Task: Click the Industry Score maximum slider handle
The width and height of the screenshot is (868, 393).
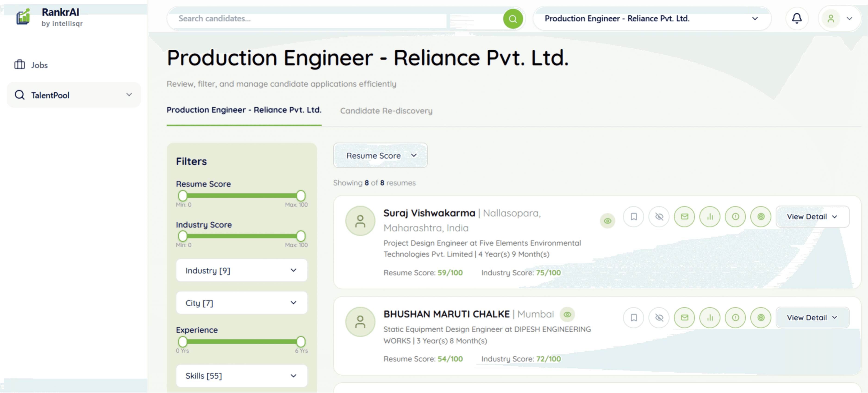Action: [301, 236]
